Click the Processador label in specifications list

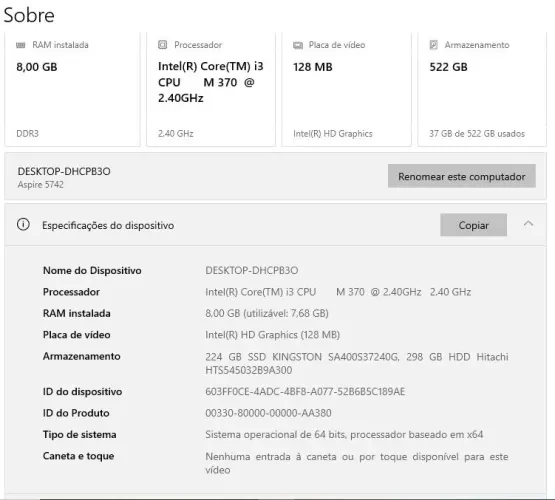pyautogui.click(x=71, y=292)
